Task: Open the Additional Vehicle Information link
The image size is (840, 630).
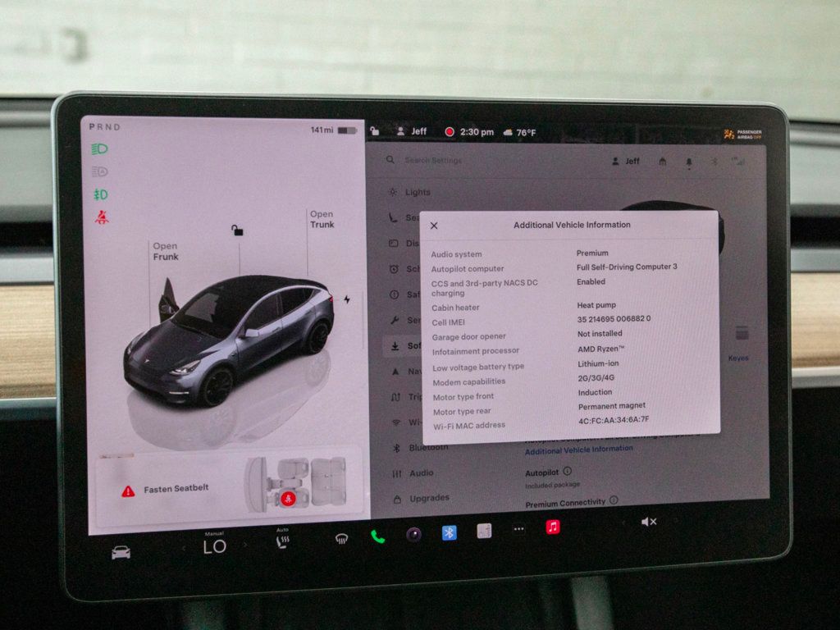Action: pyautogui.click(x=578, y=450)
